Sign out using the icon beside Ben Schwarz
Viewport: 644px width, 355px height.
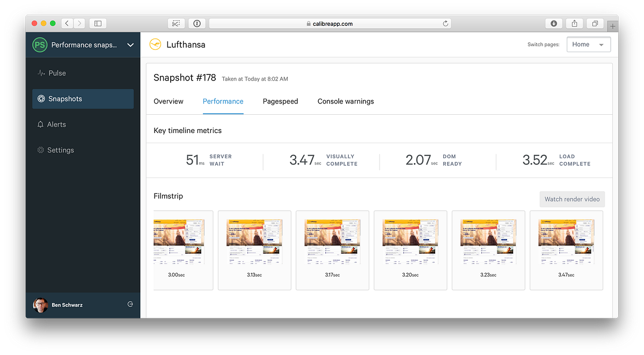click(x=130, y=304)
